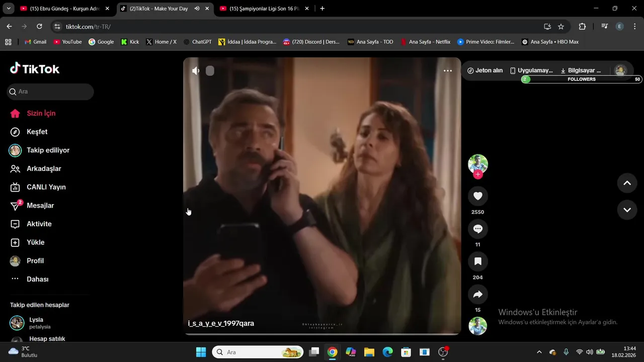Open the Windows Start menu
The width and height of the screenshot is (644, 362).
click(x=201, y=352)
